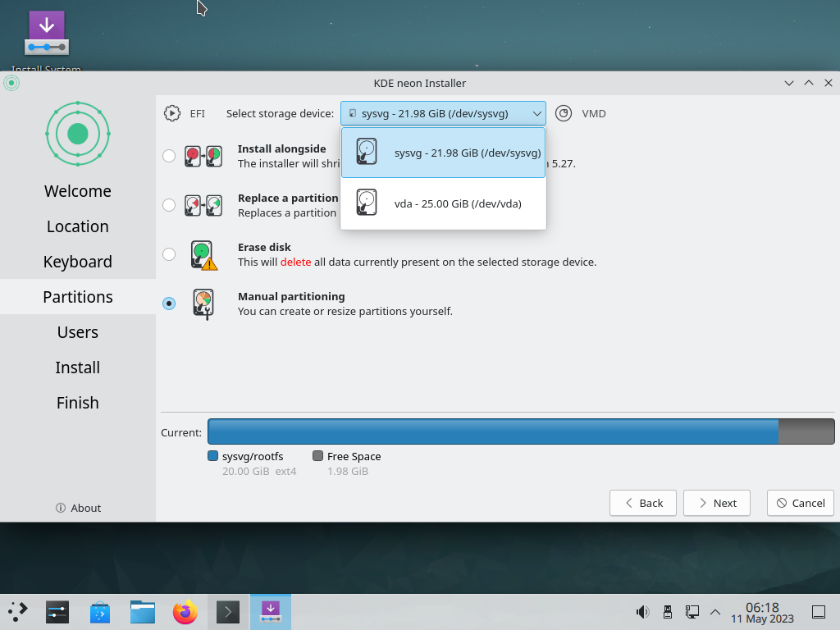Viewport: 840px width, 630px height.
Task: Click the Free Space segment in partition bar
Action: click(x=806, y=431)
